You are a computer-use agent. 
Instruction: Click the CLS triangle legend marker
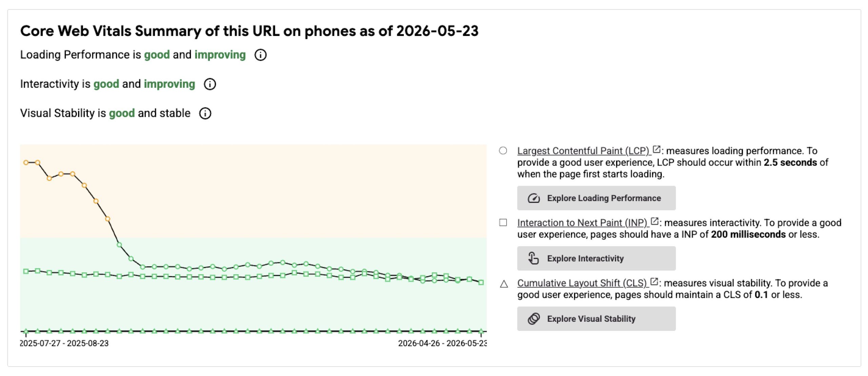coord(504,284)
